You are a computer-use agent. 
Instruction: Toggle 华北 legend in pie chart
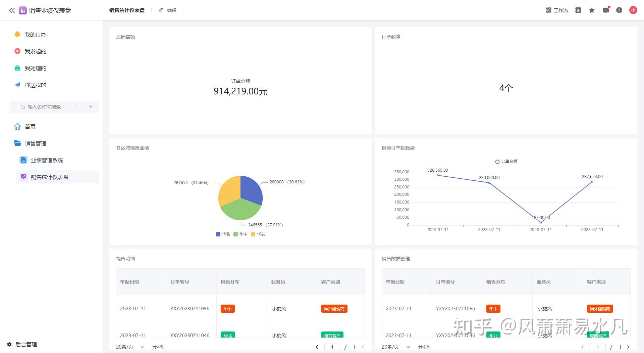(x=223, y=234)
